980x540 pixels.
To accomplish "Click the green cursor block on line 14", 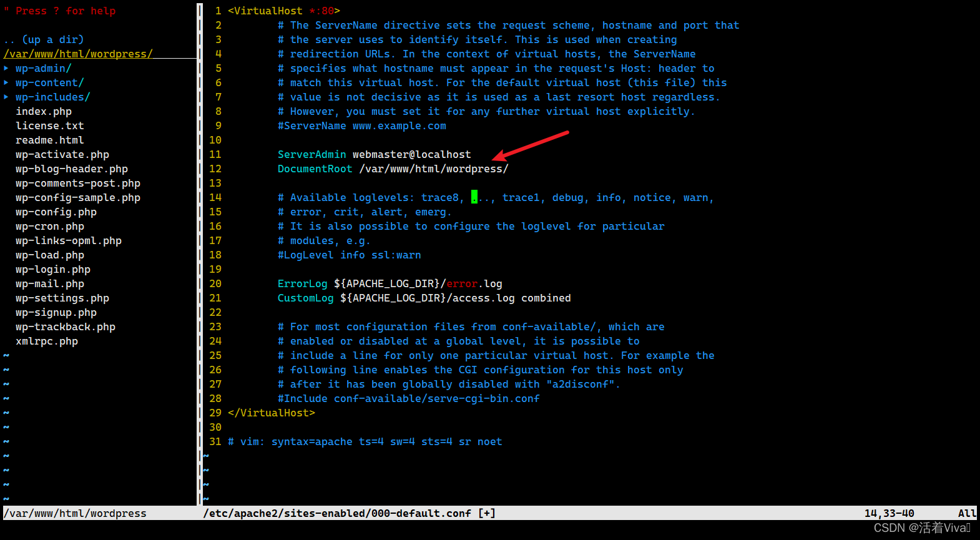I will click(x=474, y=197).
